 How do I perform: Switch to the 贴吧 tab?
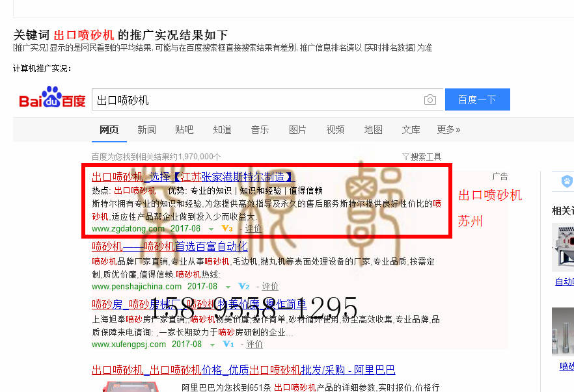click(184, 129)
